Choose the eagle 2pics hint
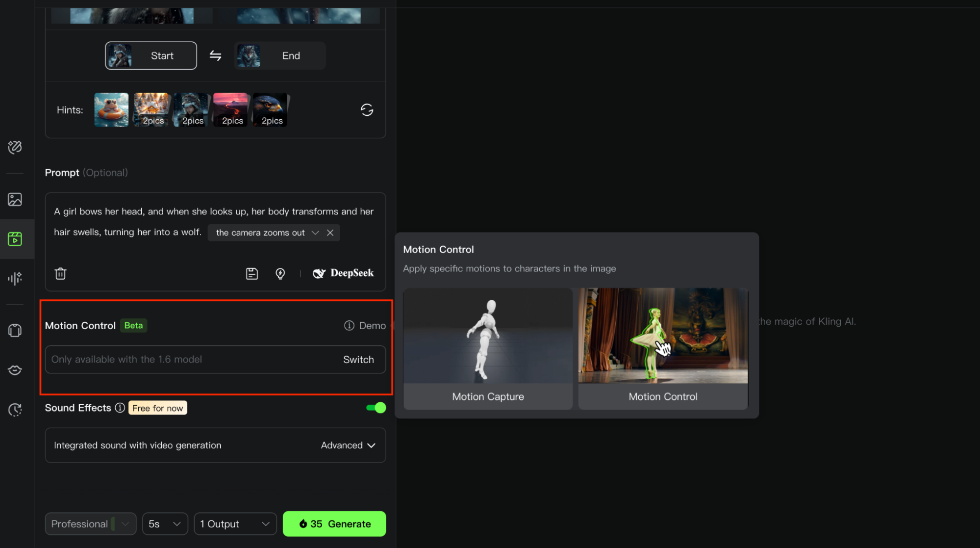 tap(270, 110)
